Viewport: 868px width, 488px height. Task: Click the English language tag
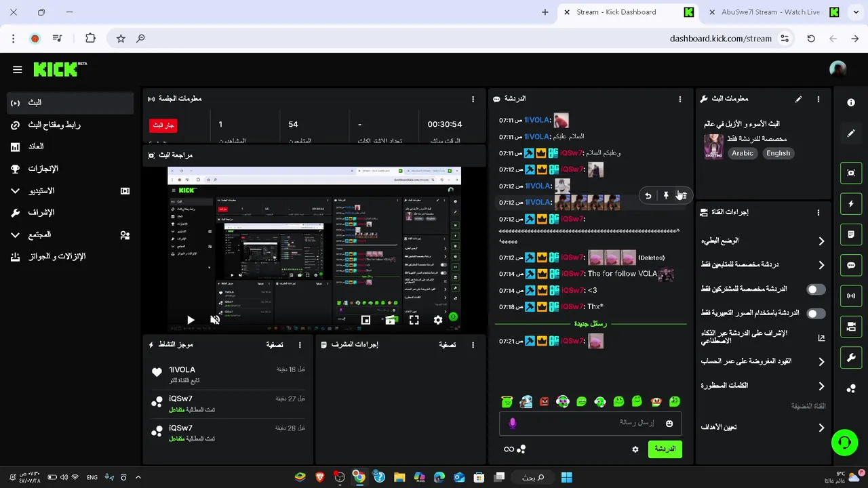[x=778, y=153]
